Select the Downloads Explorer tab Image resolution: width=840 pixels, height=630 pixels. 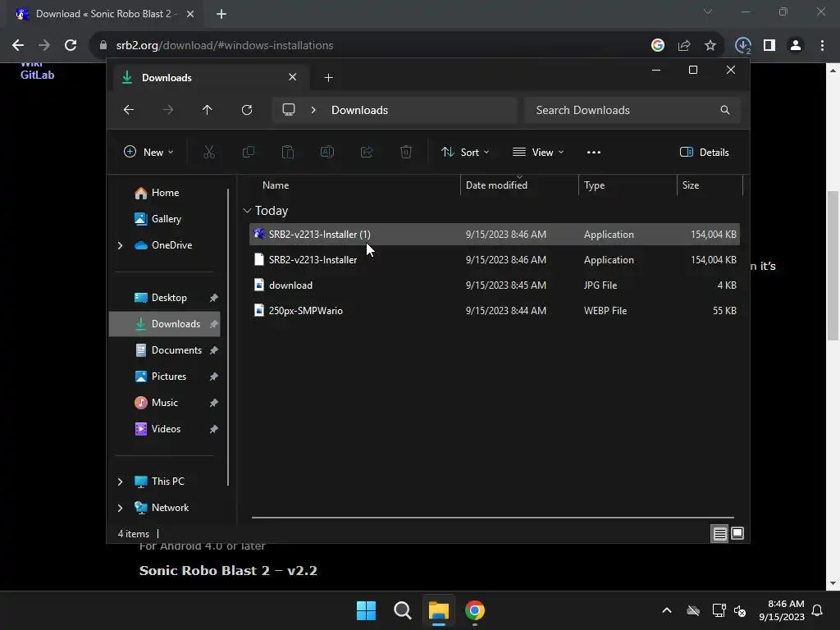(x=211, y=78)
